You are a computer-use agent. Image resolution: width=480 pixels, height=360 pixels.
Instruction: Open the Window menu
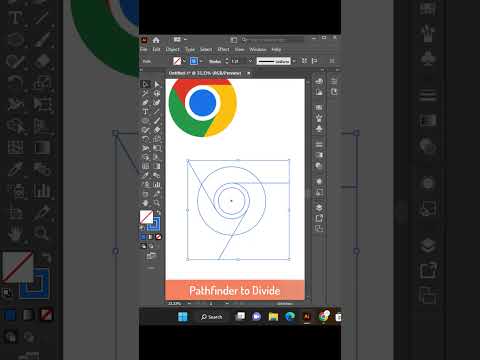click(x=258, y=49)
